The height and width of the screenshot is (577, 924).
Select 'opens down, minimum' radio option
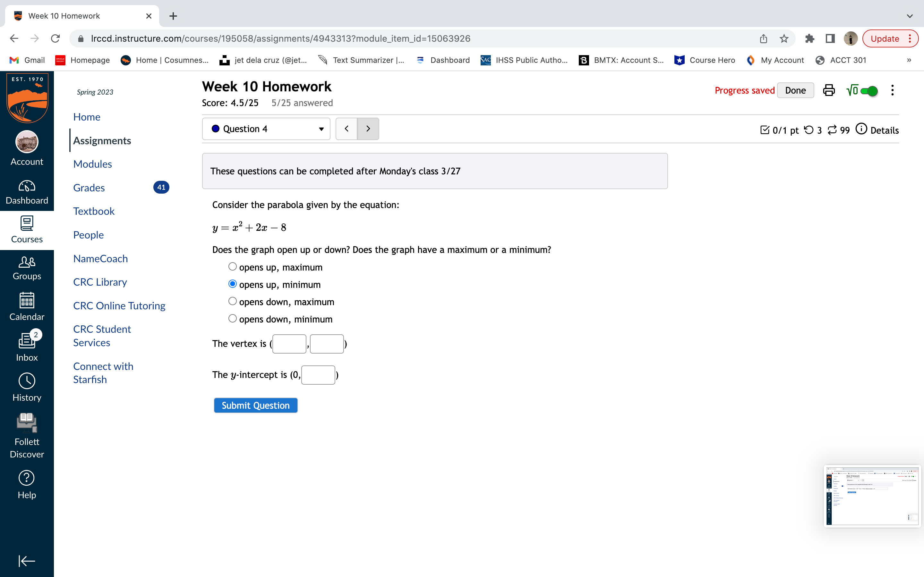[x=232, y=318]
